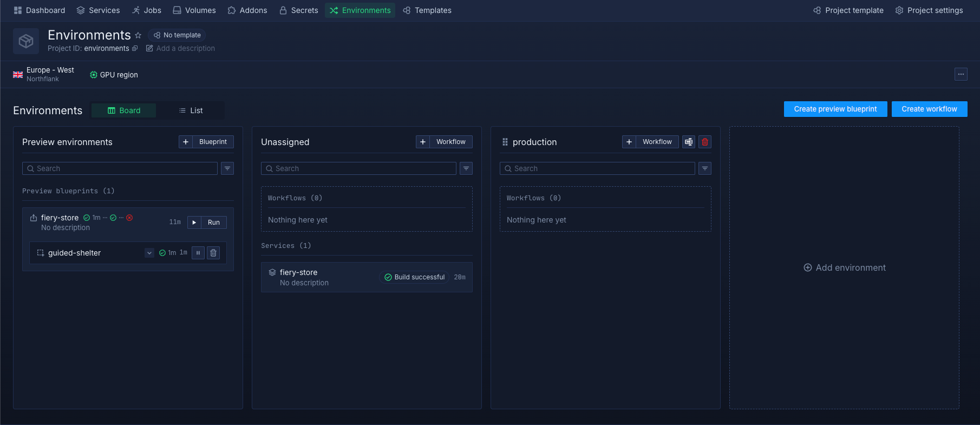Expand the guided-shelter chevron dropdown
This screenshot has height=425, width=980.
149,253
